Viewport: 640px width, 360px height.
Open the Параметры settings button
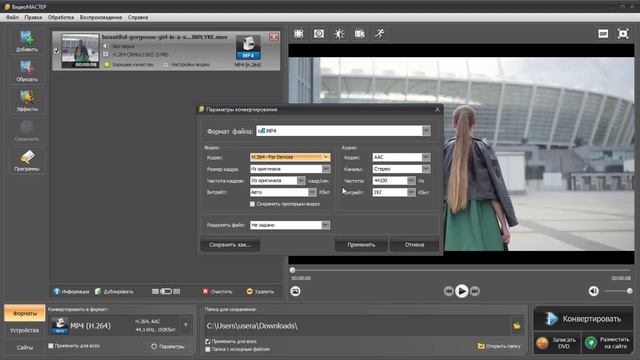coord(168,346)
